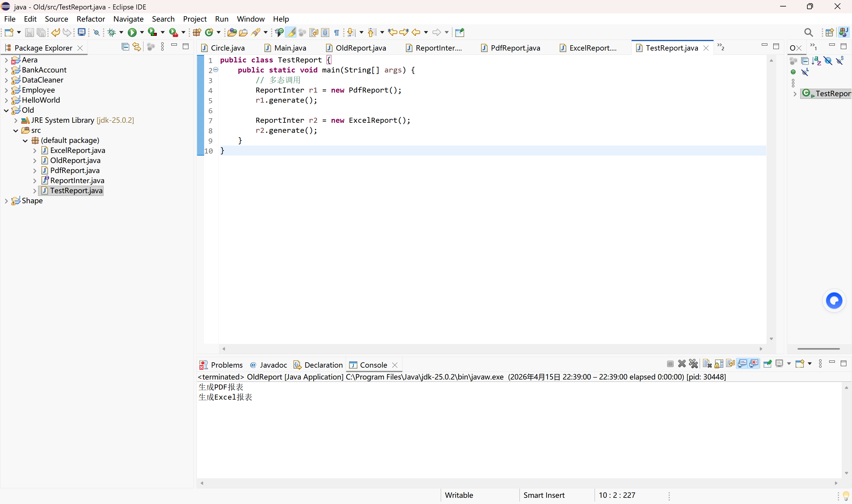Click the editor horizontal scrollbar track

(492, 349)
